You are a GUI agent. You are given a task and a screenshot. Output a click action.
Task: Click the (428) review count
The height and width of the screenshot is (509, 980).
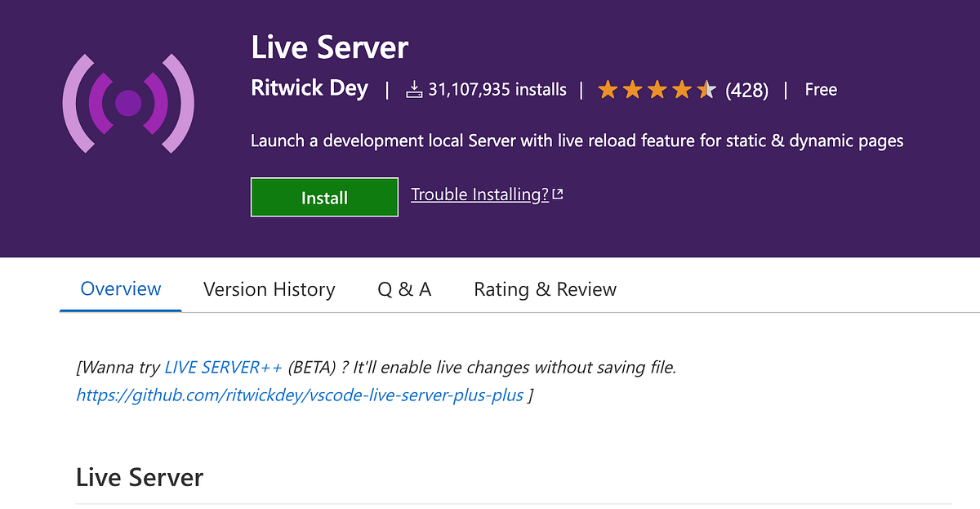746,90
